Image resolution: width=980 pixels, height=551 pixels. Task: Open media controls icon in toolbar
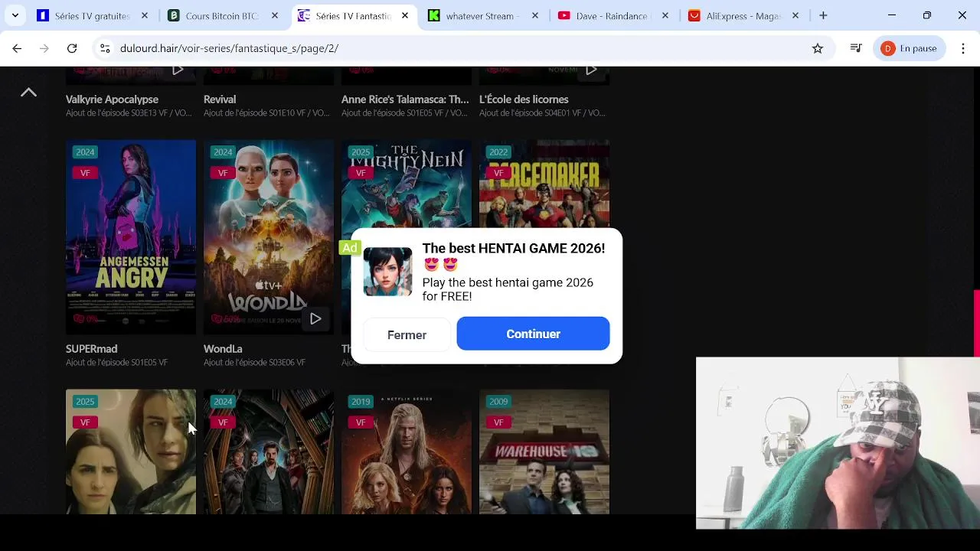coord(856,48)
